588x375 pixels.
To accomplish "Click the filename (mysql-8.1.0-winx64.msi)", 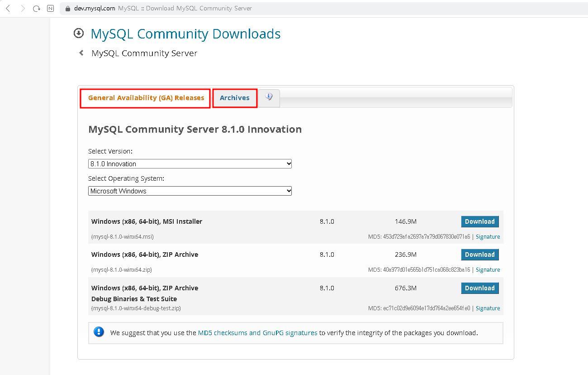I will pyautogui.click(x=122, y=236).
